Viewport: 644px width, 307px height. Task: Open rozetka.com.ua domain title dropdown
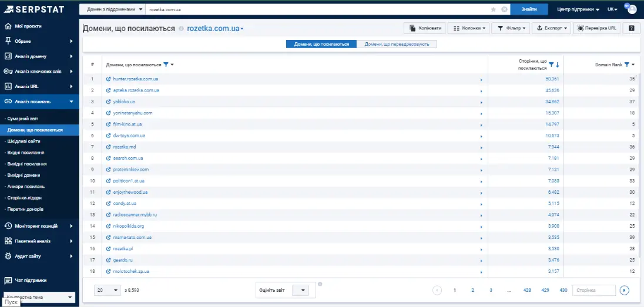215,29
